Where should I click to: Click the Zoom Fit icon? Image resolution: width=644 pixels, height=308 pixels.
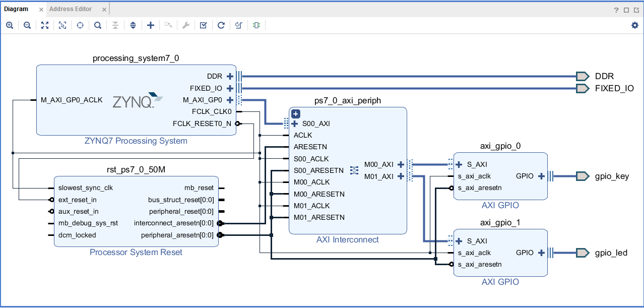coord(45,25)
